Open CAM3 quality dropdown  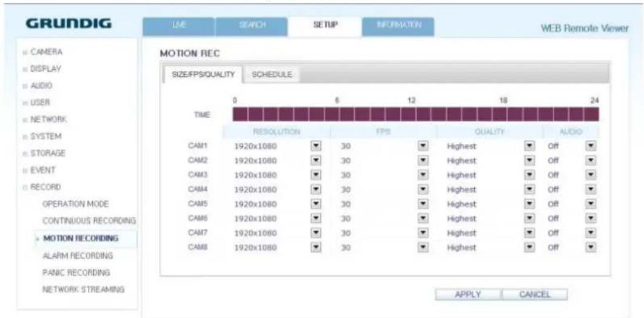[x=530, y=175]
